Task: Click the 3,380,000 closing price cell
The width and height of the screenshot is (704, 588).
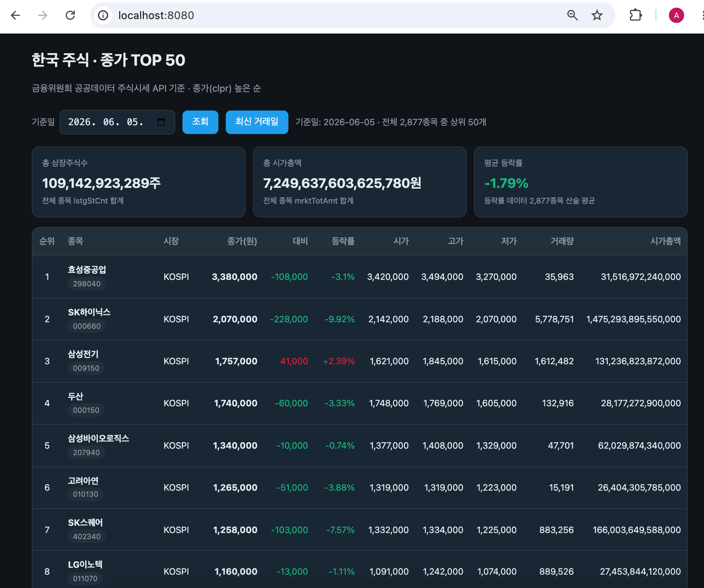Action: [234, 277]
